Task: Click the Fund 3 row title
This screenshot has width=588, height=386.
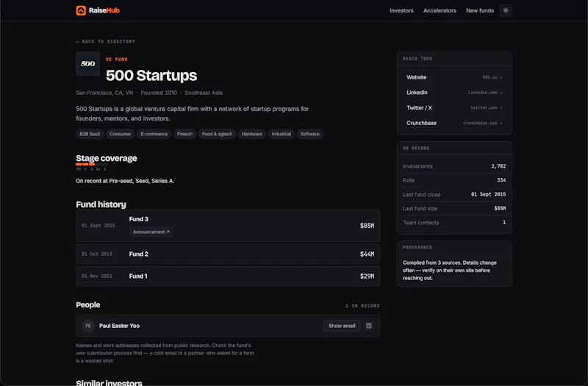Action: tap(139, 219)
